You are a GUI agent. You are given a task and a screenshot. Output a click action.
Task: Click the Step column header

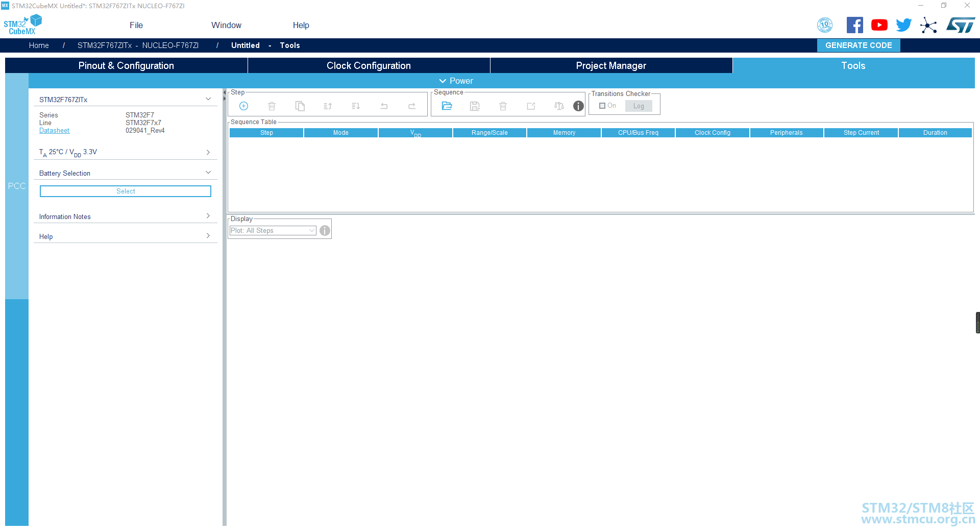tap(266, 133)
